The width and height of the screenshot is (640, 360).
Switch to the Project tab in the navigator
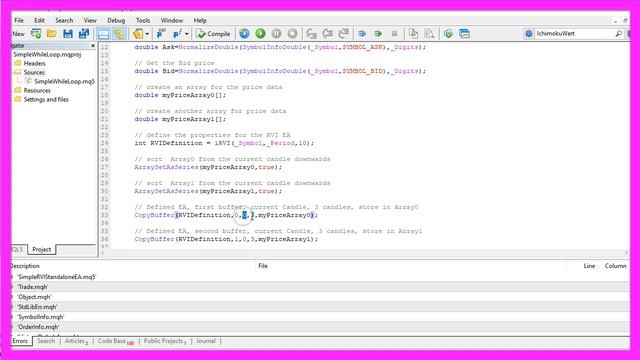pos(42,249)
